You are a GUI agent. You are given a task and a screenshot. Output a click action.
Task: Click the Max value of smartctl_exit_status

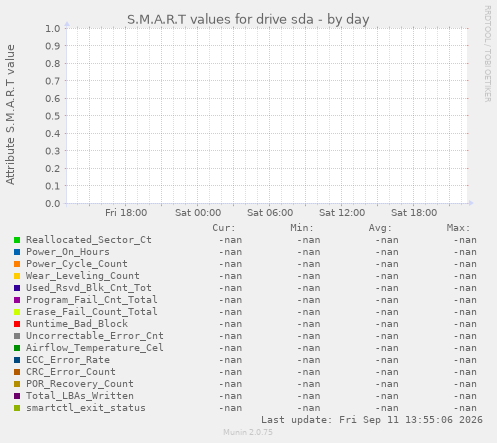465,408
